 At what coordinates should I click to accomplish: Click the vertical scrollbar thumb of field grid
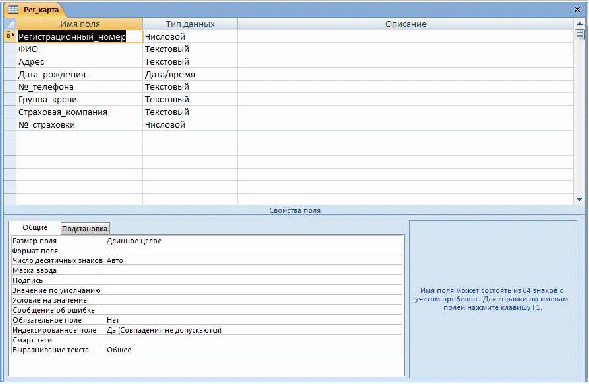[580, 34]
